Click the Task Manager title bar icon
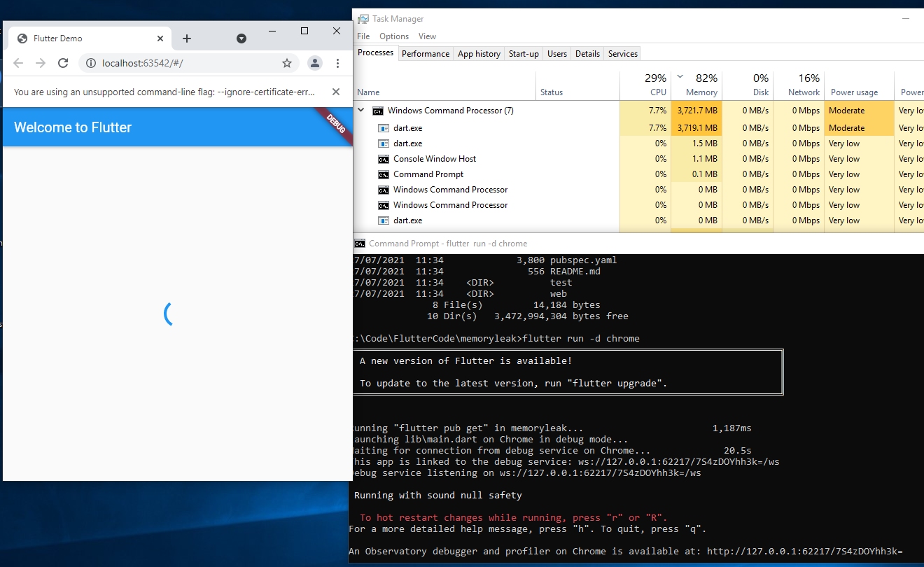Screen dimensions: 924x567 [362, 18]
